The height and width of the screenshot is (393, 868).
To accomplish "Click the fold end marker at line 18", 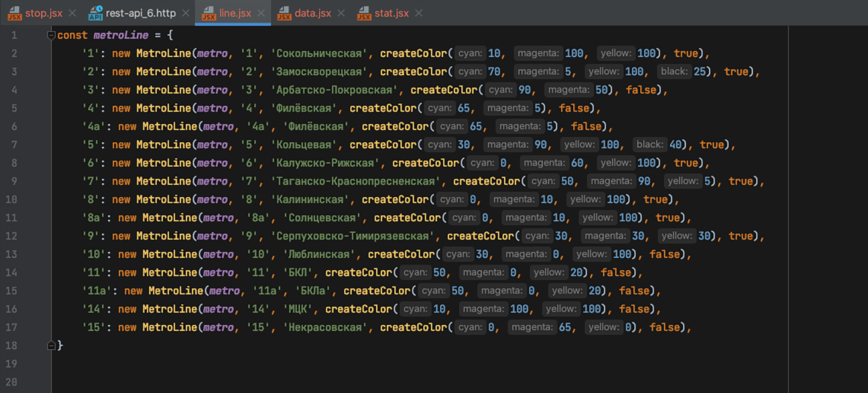I will coord(51,345).
